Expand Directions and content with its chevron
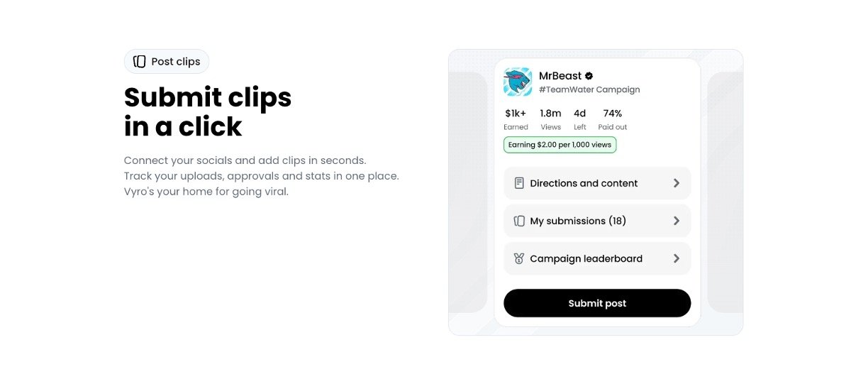 pyautogui.click(x=677, y=183)
